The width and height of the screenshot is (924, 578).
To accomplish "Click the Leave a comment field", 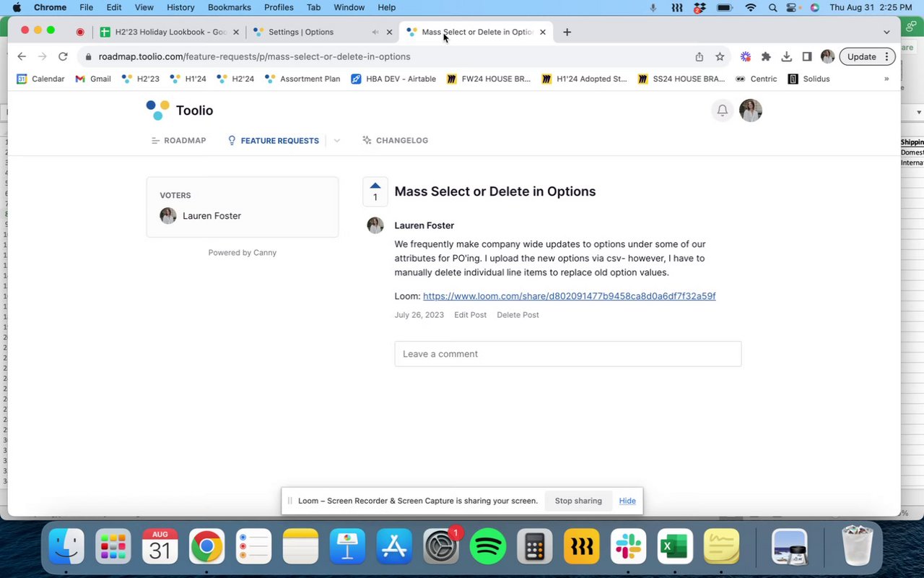I will click(x=567, y=354).
